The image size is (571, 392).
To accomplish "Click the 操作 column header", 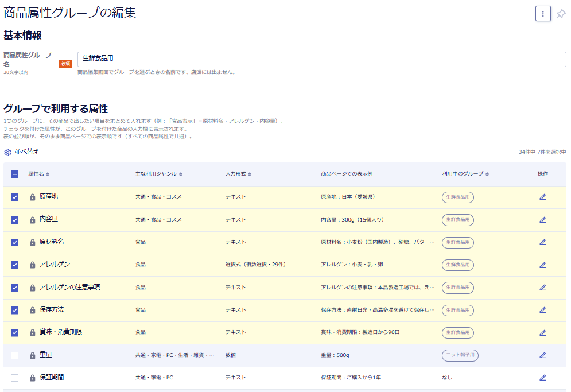I will (543, 174).
